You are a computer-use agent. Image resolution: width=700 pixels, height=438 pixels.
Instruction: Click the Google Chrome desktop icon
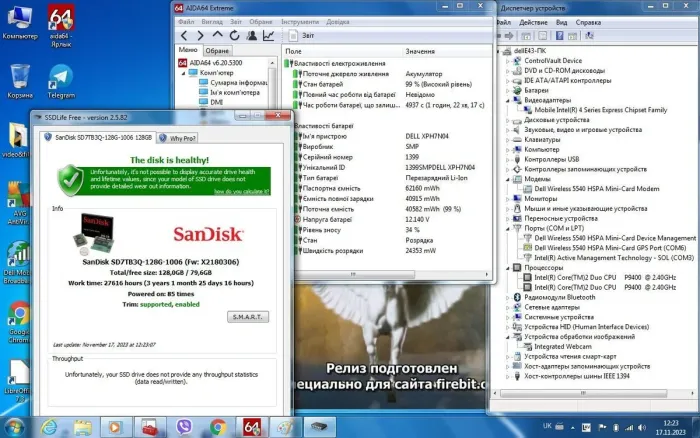click(19, 320)
